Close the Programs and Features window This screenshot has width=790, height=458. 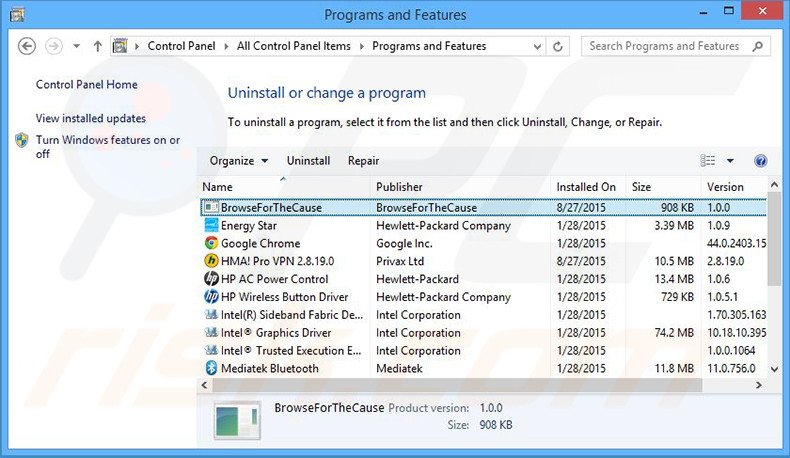pos(763,11)
